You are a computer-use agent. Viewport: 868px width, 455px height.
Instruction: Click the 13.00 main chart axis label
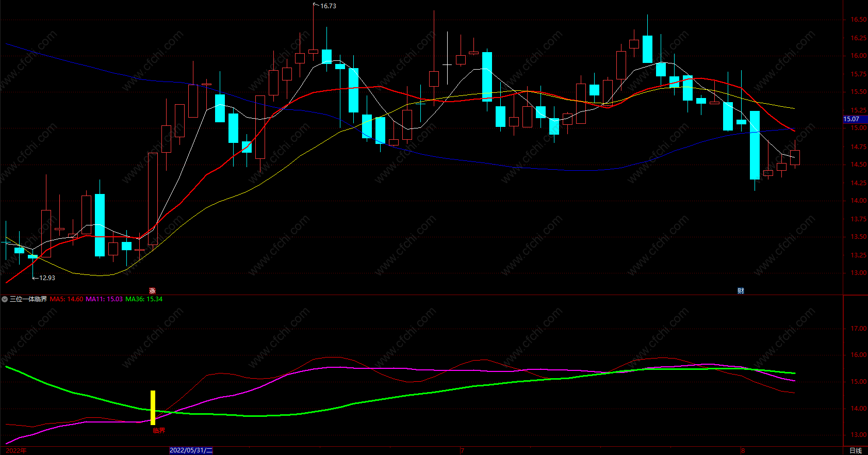pyautogui.click(x=858, y=273)
